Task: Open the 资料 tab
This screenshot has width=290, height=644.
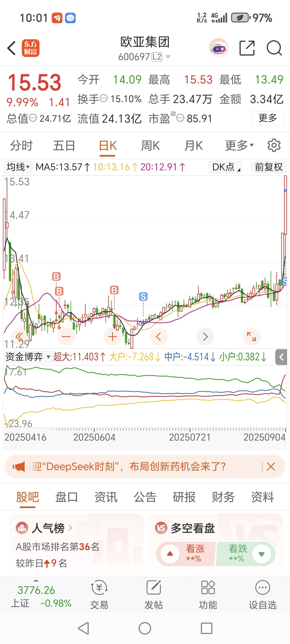Action: [x=262, y=497]
